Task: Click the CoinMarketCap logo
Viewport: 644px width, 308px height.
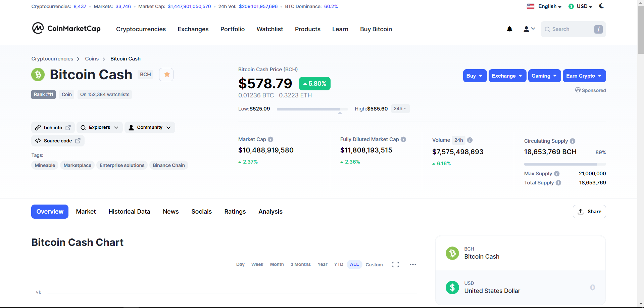Action: (66, 28)
